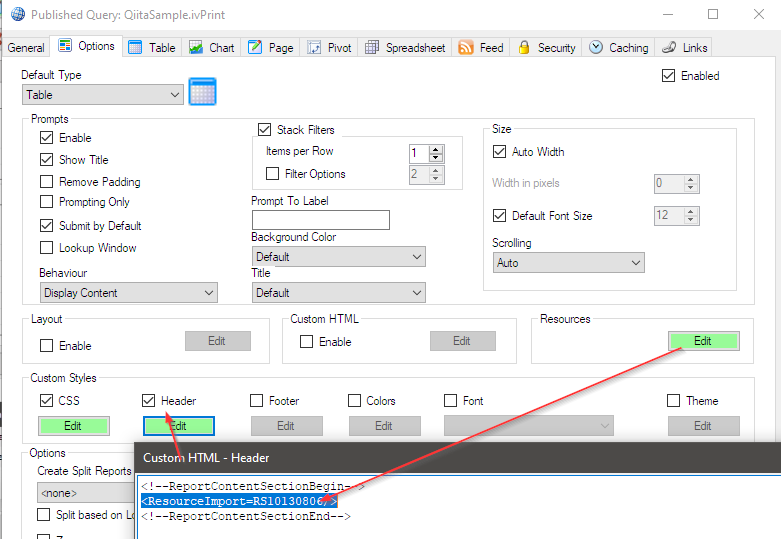Open the General tab
Image resolution: width=781 pixels, height=539 pixels.
26,48
